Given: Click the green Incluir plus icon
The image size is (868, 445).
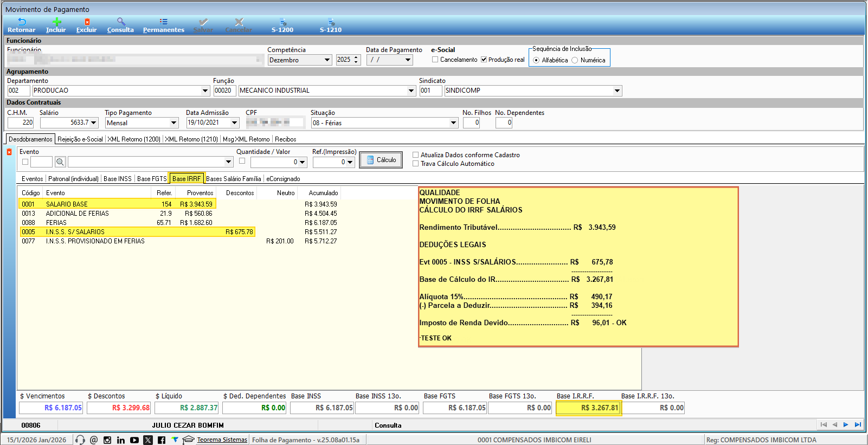Looking at the screenshot, I should click(x=56, y=22).
